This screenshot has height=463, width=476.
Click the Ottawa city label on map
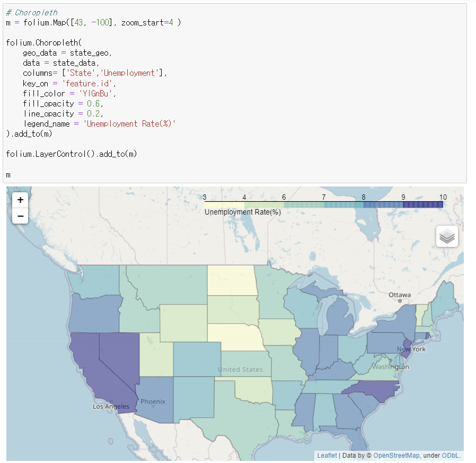[x=400, y=295]
